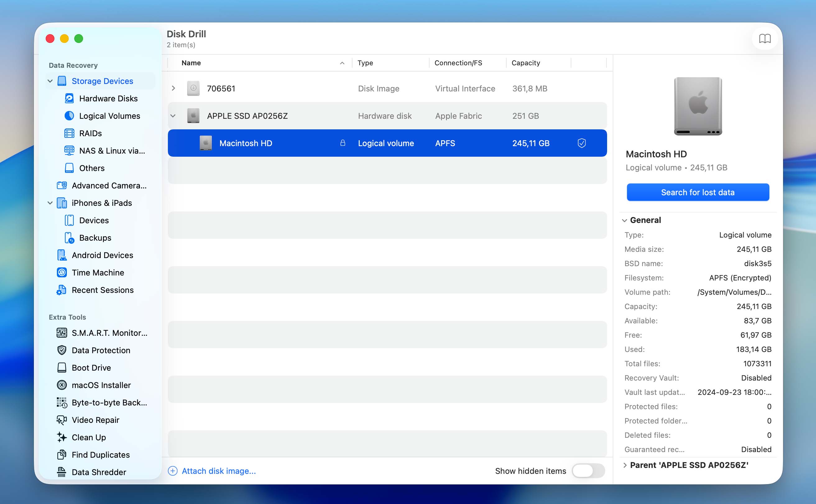Click the Filesystem value APFS (Encrypted)
The width and height of the screenshot is (816, 504).
740,278
